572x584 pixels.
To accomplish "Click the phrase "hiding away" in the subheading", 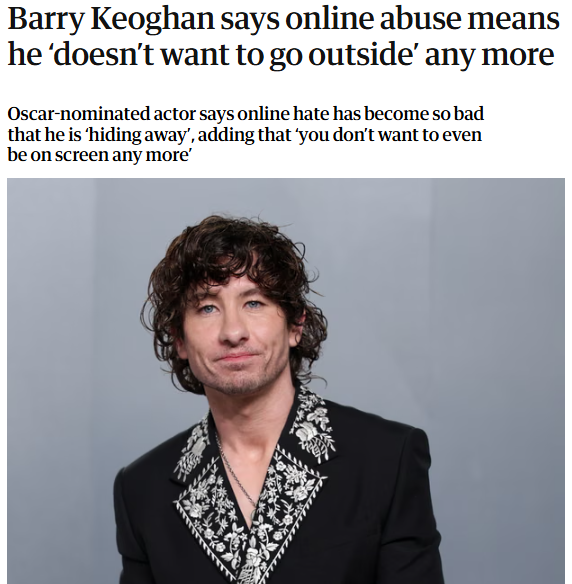I will 138,134.
